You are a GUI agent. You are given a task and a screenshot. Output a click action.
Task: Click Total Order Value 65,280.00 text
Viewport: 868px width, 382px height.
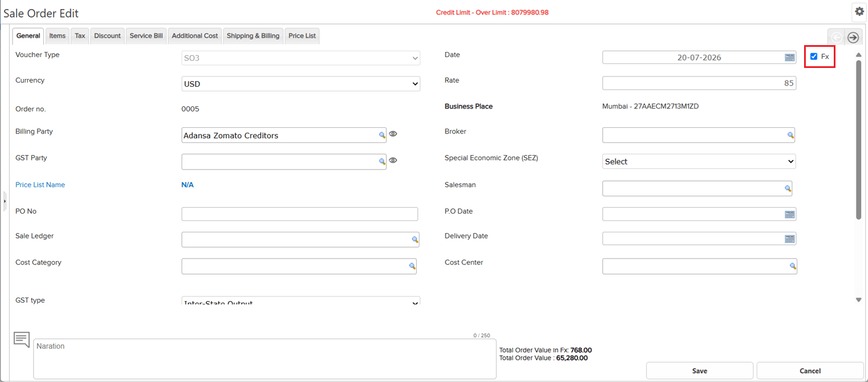coord(543,358)
